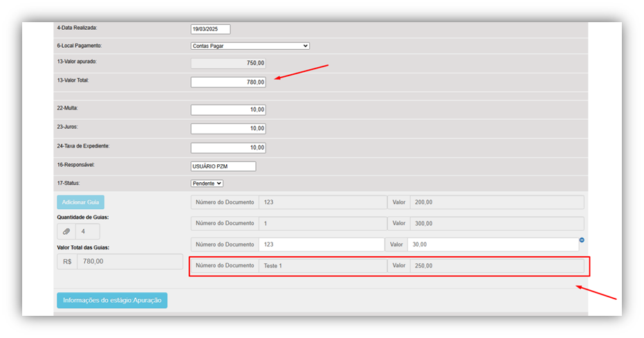Click the Valor field containing 30,00
644x338 pixels.
click(493, 244)
